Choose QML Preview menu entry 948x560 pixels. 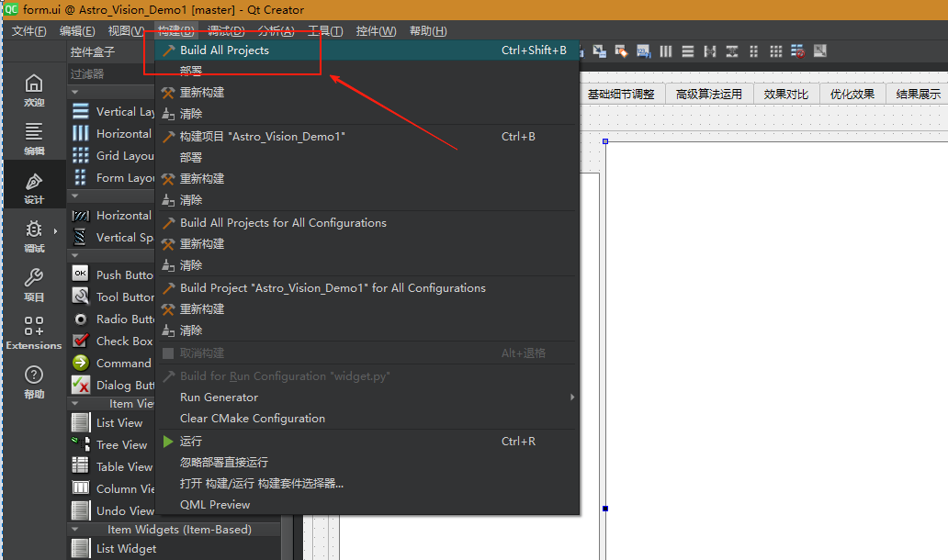click(x=367, y=504)
